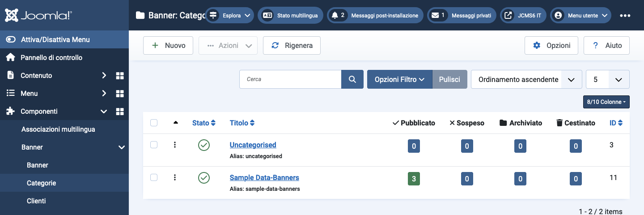Viewport: 644px width, 215px height.
Task: Select Clienti in the Banner submenu
Action: [x=36, y=201]
